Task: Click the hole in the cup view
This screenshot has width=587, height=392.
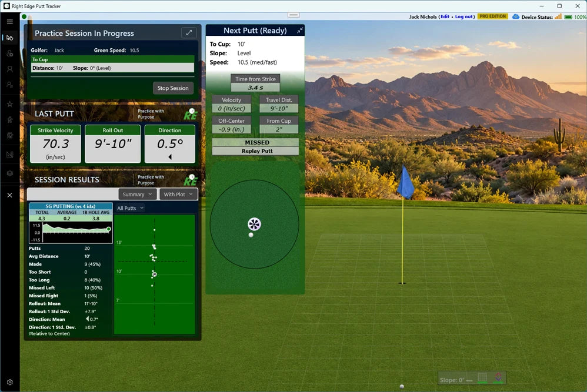Action: click(254, 224)
